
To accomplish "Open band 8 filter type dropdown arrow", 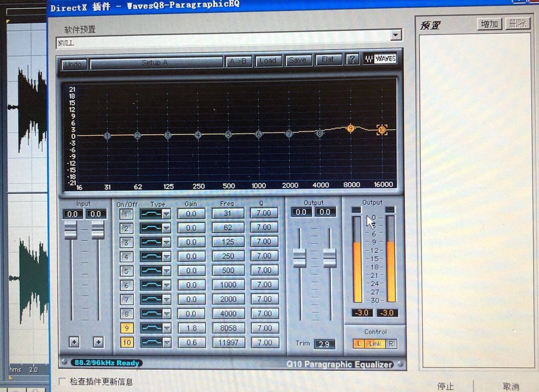I will pos(167,314).
